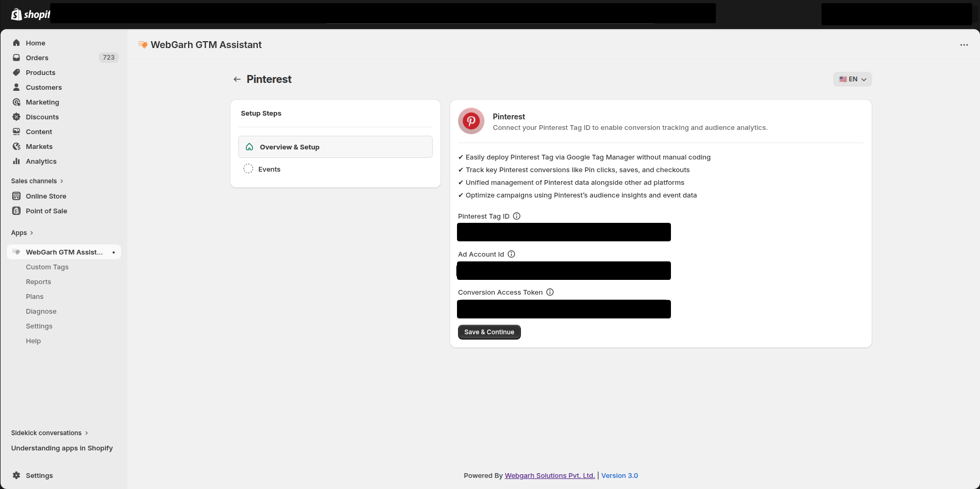The image size is (980, 489).
Task: Click the Pinterest logo icon
Action: pyautogui.click(x=471, y=121)
